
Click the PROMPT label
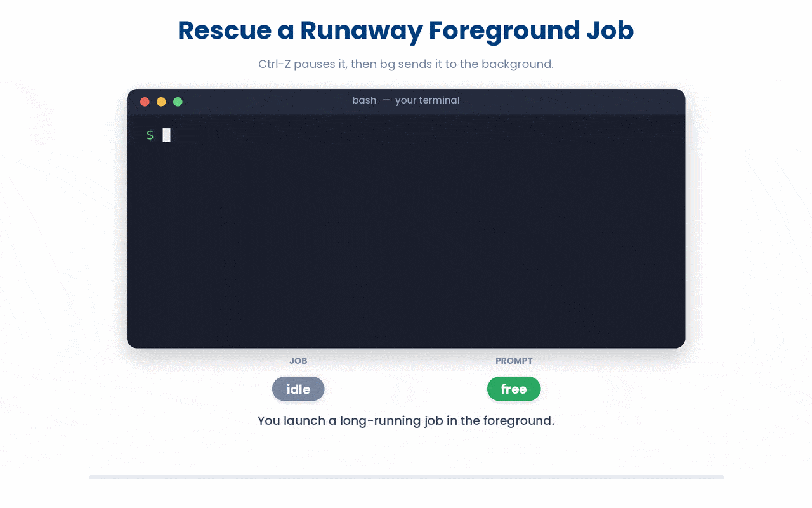[514, 361]
